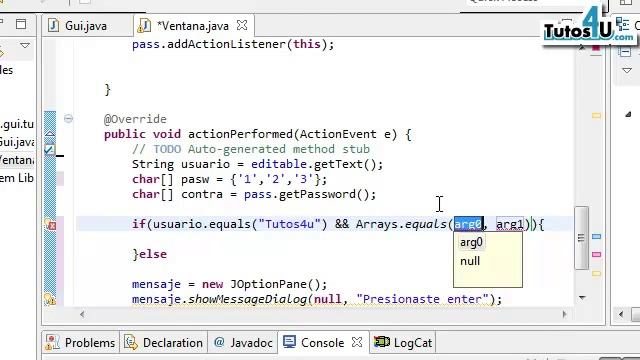Open the package explorer view menu arrow
Screen dimensions: 640x360
click(25, 45)
